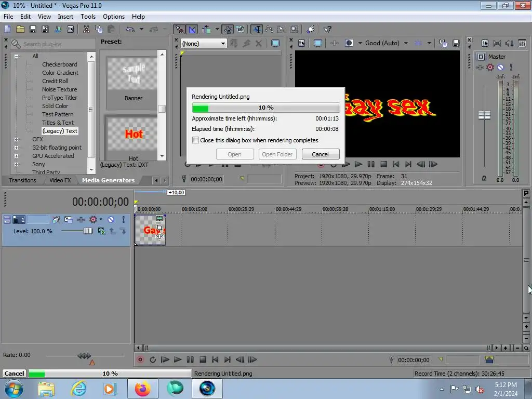The height and width of the screenshot is (399, 532).
Task: Select the Normal Edit tool
Action: click(x=257, y=30)
